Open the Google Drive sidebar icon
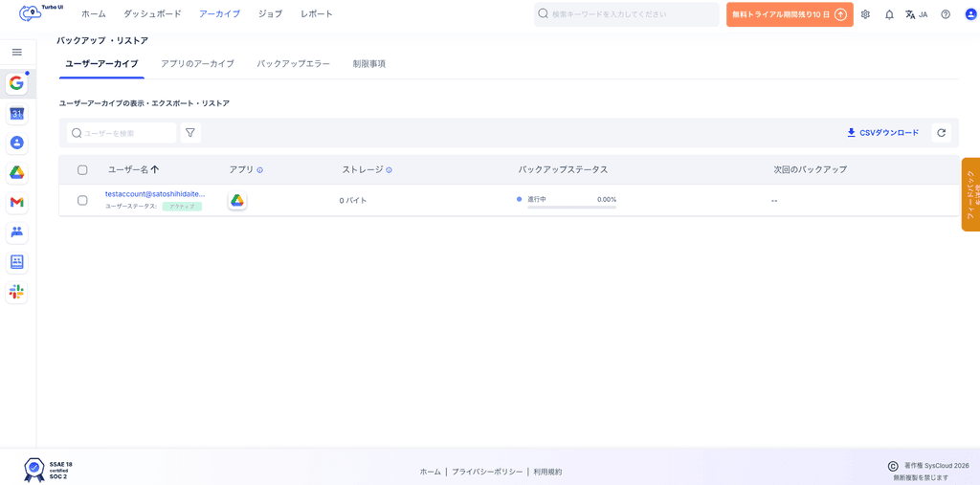Screen dimensions: 980x485 point(17,172)
